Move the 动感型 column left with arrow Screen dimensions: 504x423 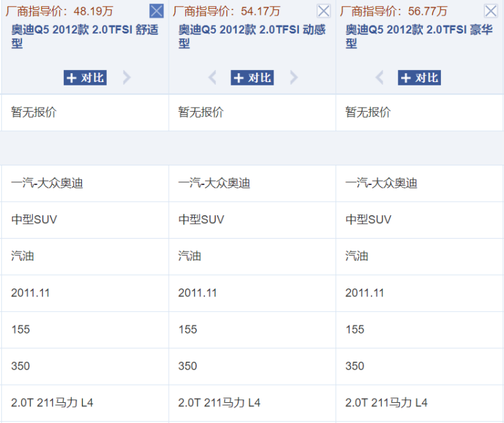click(212, 77)
